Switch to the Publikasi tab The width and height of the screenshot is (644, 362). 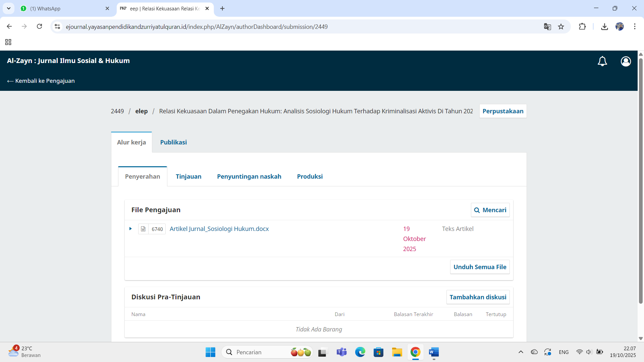[173, 142]
